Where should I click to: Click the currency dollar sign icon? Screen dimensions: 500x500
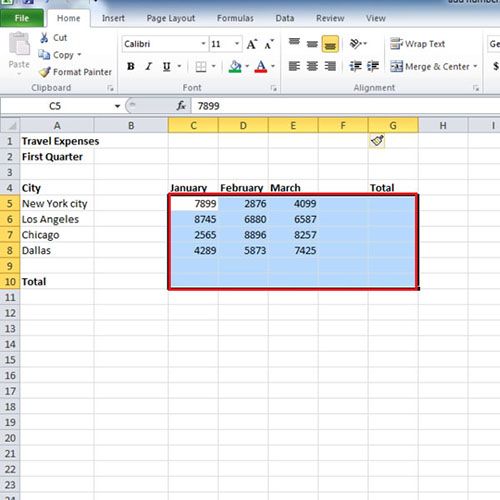point(496,66)
